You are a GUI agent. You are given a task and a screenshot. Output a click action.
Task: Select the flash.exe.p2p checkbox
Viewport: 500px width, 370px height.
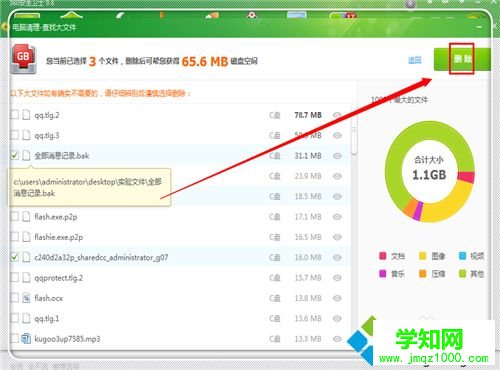[x=15, y=217]
